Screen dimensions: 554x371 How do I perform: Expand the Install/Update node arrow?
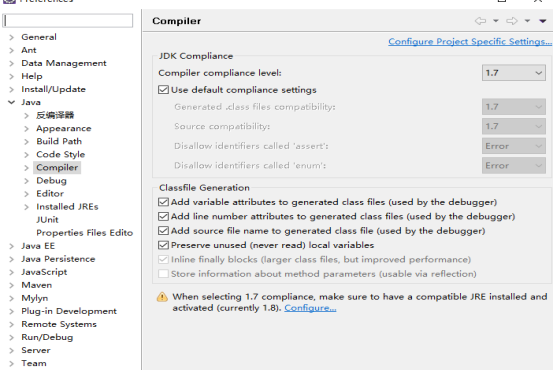pos(12,89)
